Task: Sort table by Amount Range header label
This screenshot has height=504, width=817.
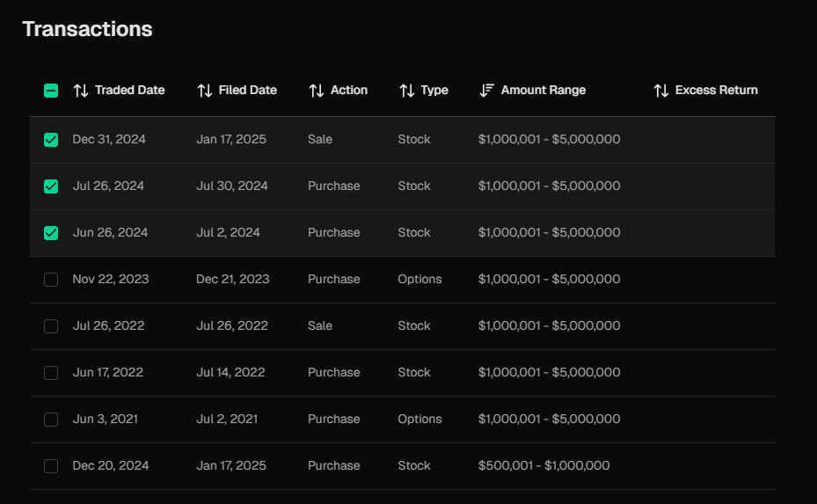Action: point(543,91)
